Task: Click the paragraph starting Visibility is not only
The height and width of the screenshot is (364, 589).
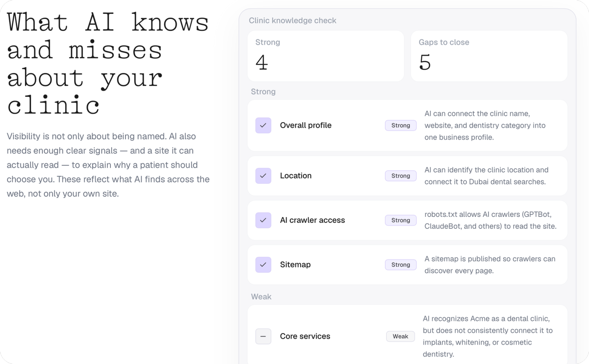Action: (x=108, y=165)
